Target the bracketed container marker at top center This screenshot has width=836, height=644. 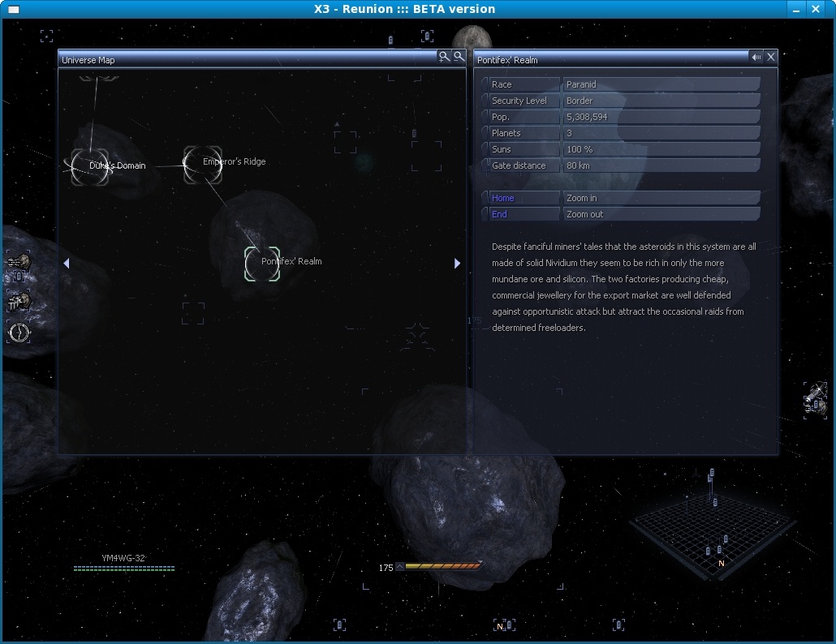427,36
